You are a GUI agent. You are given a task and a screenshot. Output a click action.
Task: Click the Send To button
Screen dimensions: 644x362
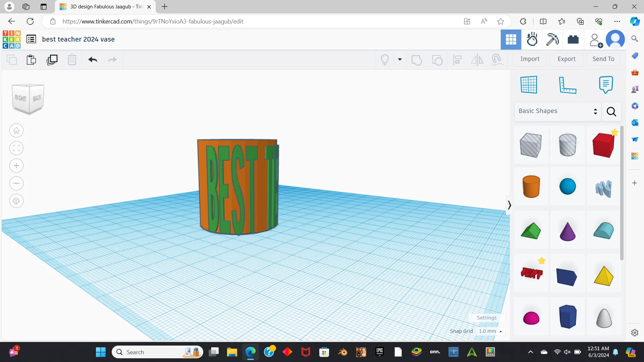[x=603, y=59]
